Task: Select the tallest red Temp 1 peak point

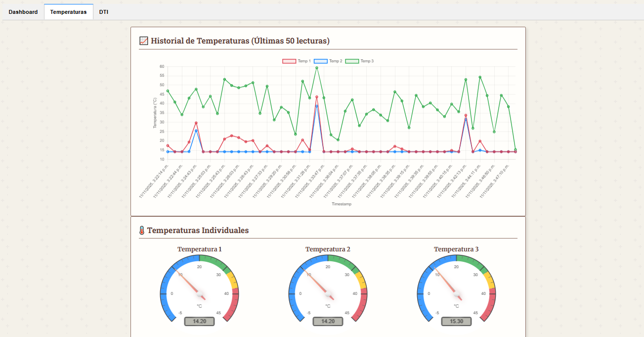Action: (317, 97)
